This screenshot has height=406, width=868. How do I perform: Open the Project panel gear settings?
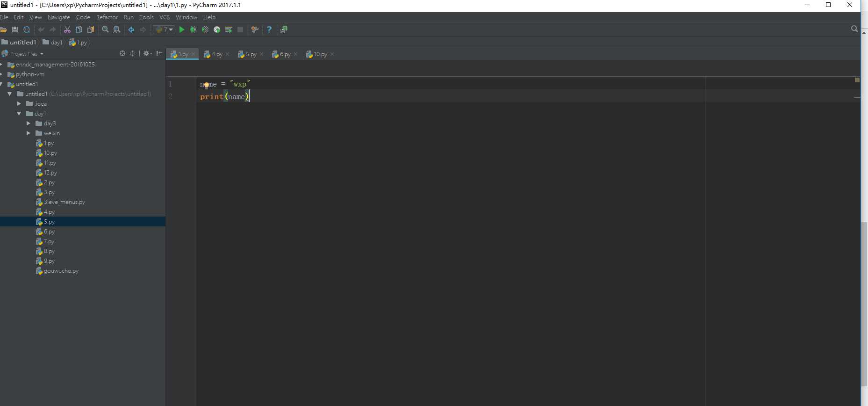pos(147,53)
